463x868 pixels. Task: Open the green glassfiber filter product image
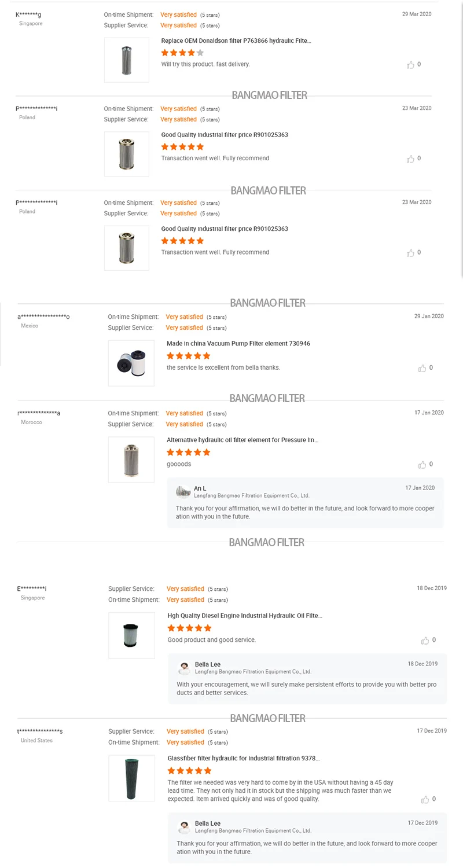tap(131, 778)
